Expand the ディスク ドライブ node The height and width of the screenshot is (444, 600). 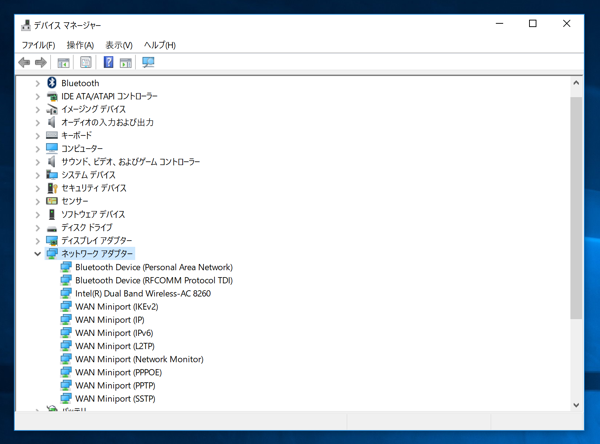coord(38,228)
